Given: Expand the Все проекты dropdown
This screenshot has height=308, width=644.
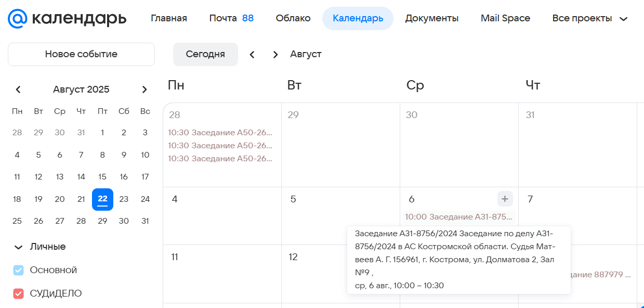Looking at the screenshot, I should 590,19.
